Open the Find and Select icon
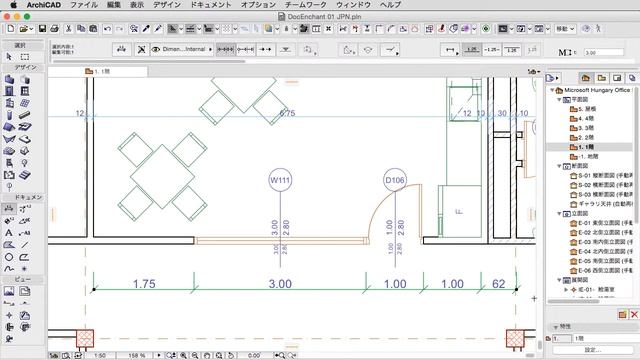The height and width of the screenshot is (360, 640). (134, 29)
